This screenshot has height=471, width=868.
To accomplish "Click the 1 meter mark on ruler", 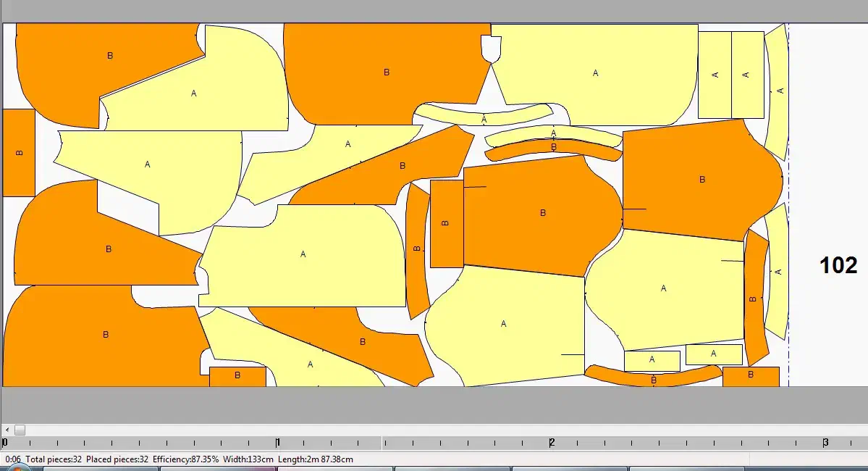I will [278, 443].
